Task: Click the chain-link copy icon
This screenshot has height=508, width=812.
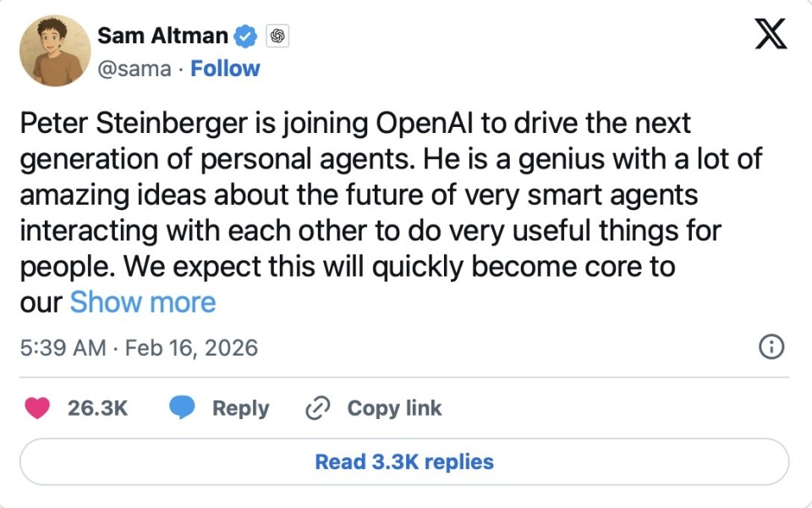Action: click(316, 408)
